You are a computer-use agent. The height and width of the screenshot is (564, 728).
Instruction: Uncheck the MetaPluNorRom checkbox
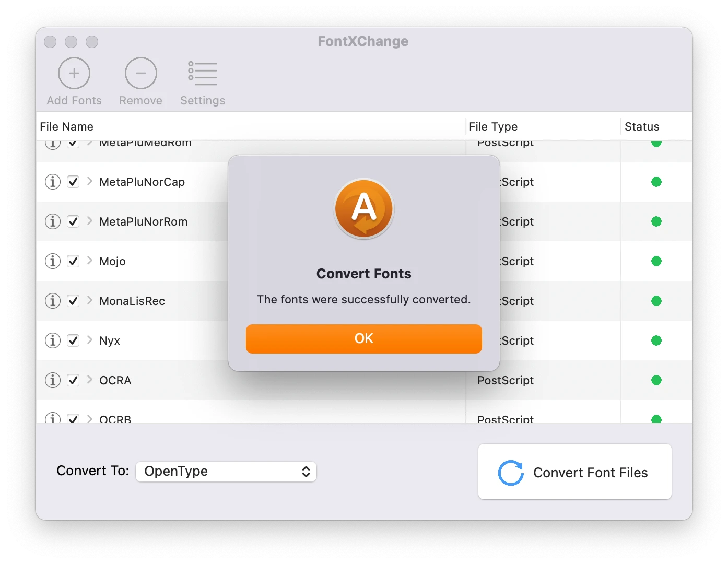point(73,221)
